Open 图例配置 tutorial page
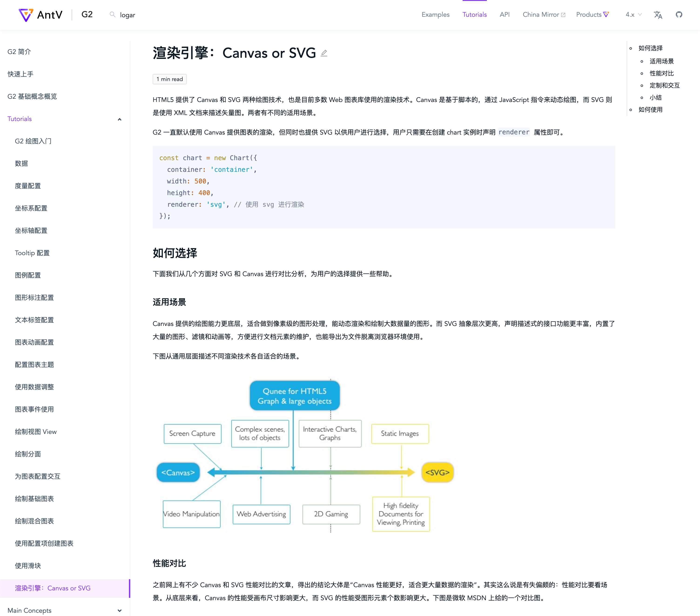Image resolution: width=700 pixels, height=616 pixels. coord(28,275)
